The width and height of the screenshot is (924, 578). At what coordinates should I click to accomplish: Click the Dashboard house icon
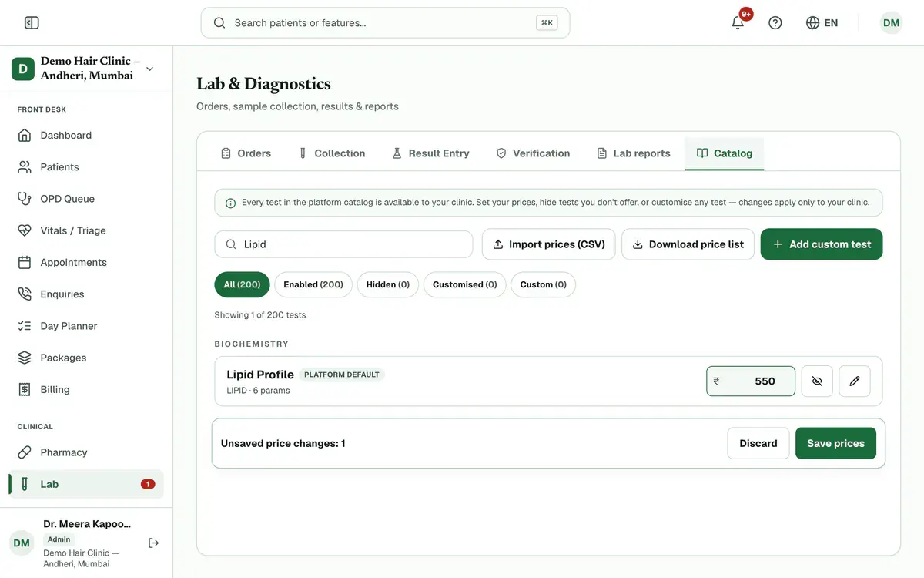[x=25, y=136]
